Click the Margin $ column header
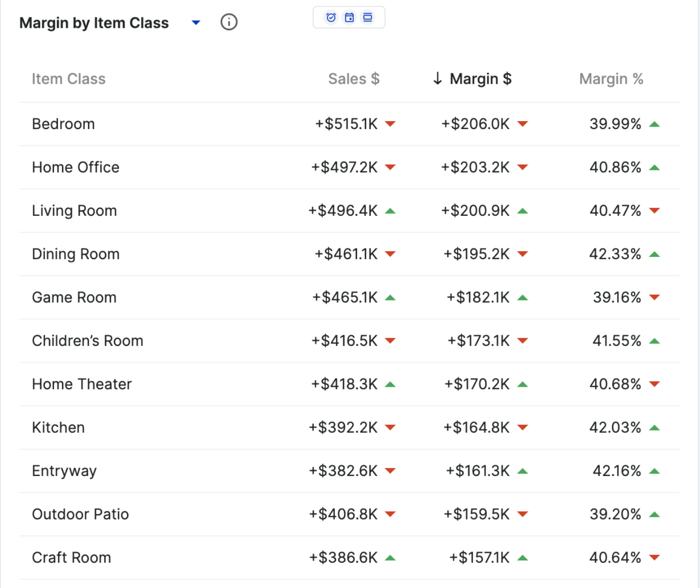The image size is (700, 588). point(480,79)
